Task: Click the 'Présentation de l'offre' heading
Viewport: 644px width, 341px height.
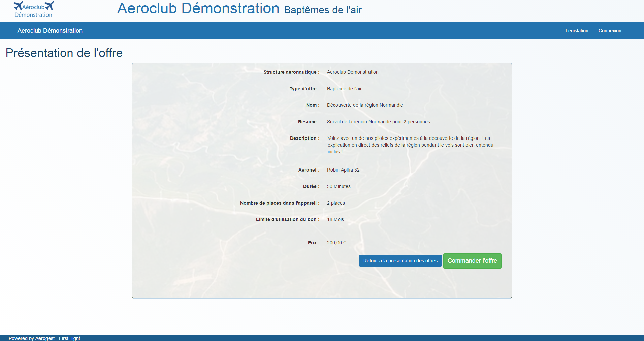Action: coord(64,53)
